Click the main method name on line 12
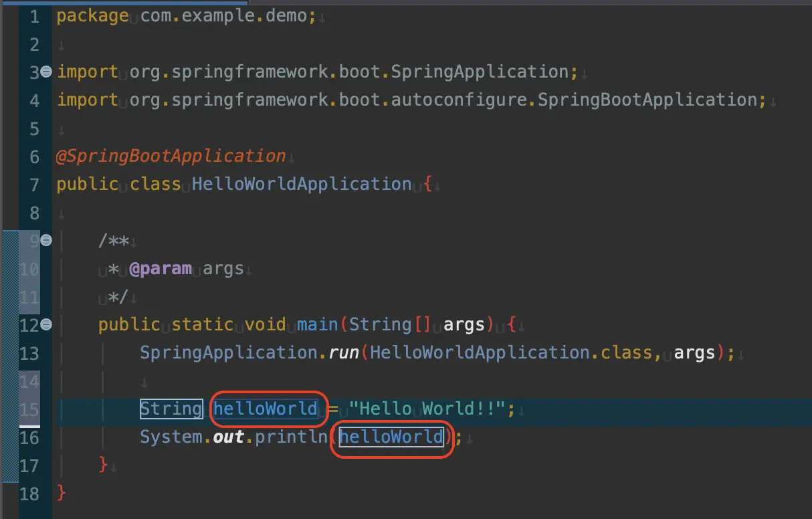This screenshot has width=812, height=519. 318,324
